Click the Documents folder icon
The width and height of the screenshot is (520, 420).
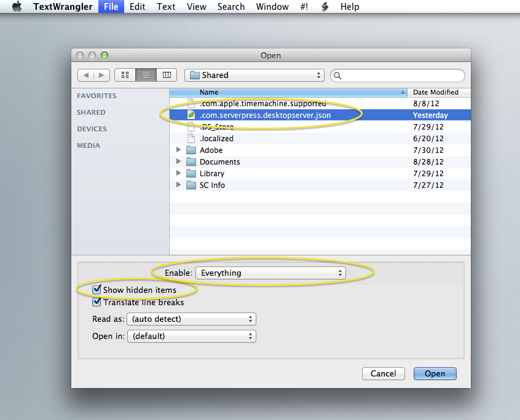(x=191, y=161)
